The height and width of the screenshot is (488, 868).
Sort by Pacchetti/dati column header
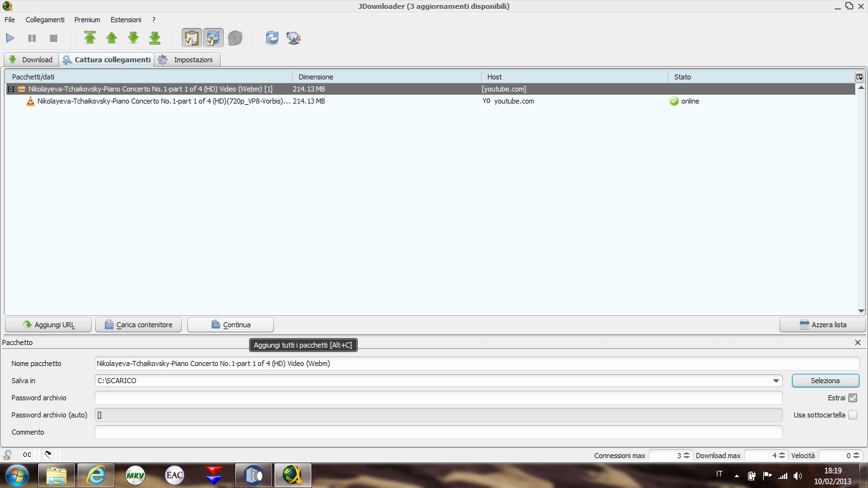(149, 77)
